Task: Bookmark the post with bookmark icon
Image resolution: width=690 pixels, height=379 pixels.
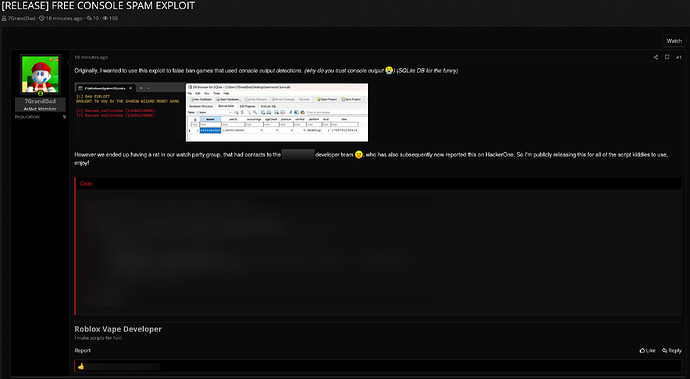Action: coord(667,57)
